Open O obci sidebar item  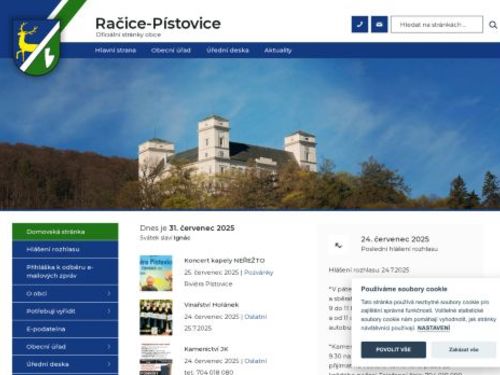65,294
